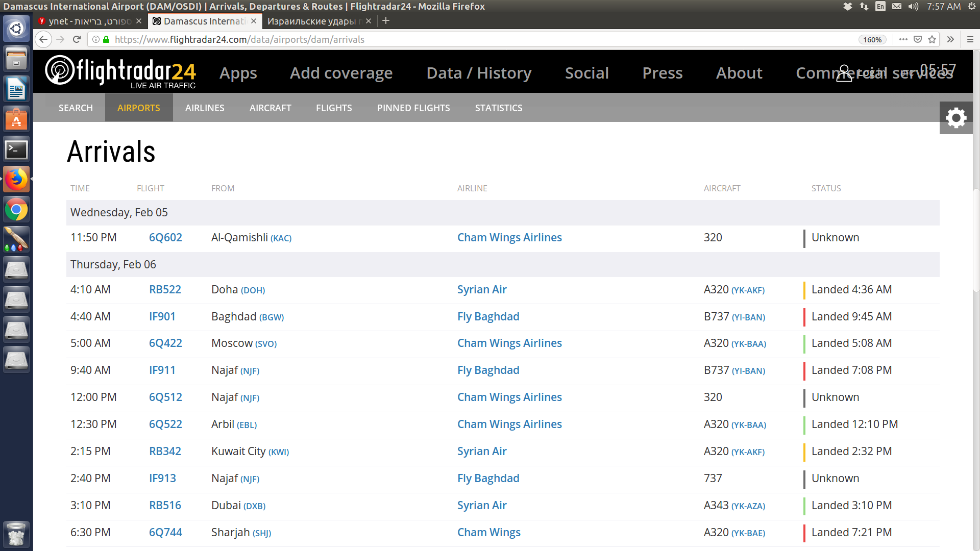
Task: Click Firefox icon in the dock
Action: (x=16, y=180)
